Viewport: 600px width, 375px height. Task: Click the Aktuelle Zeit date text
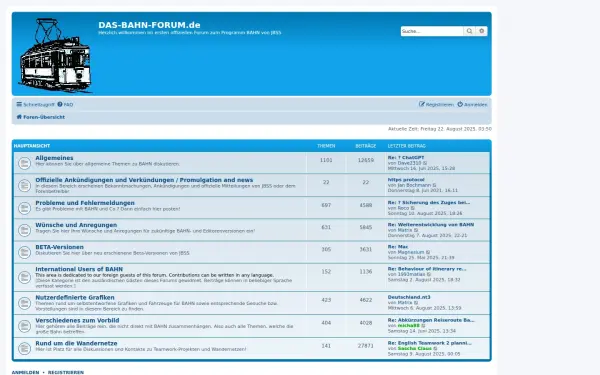[x=440, y=129]
